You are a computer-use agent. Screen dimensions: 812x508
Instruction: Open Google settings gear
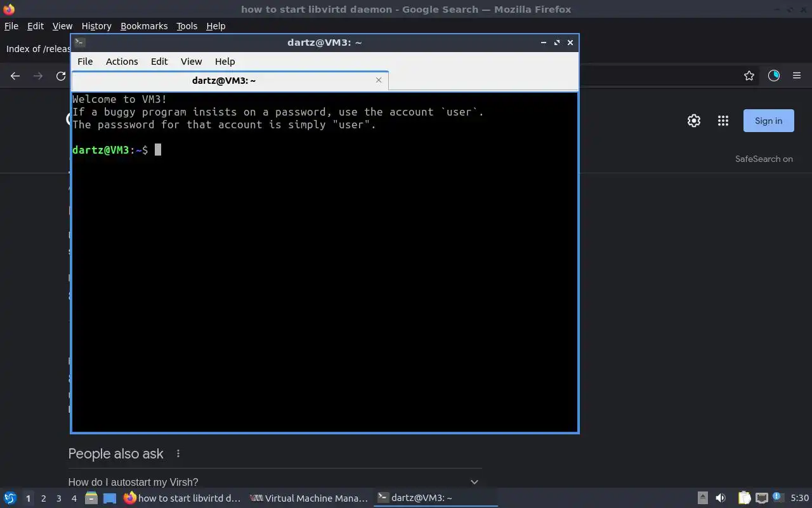[x=694, y=121]
